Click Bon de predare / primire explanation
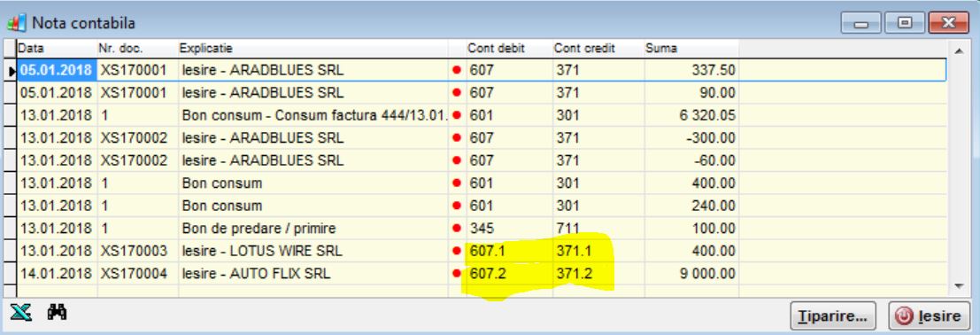Viewport: 980px width, 335px height. 313,229
